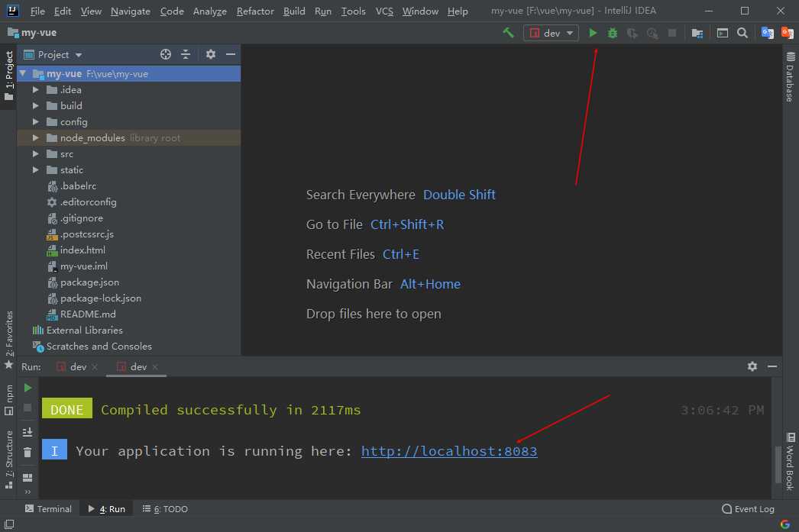Screen dimensions: 799x532
Task: Open the Project view selector dropdown
Action: click(53, 54)
